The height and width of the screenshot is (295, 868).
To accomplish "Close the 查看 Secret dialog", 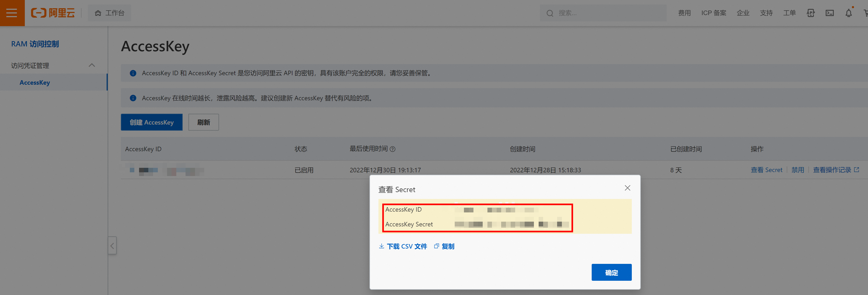I will click(x=627, y=188).
